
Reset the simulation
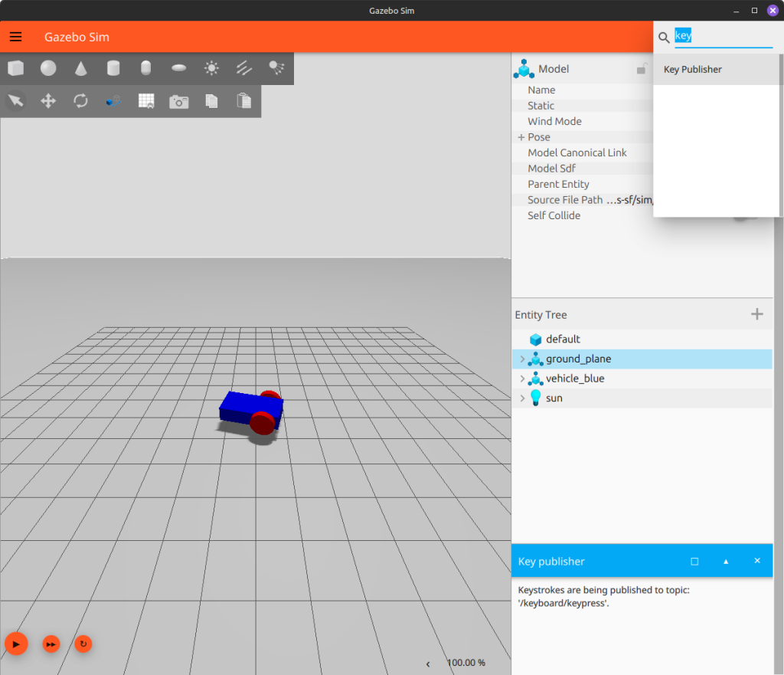coord(83,644)
